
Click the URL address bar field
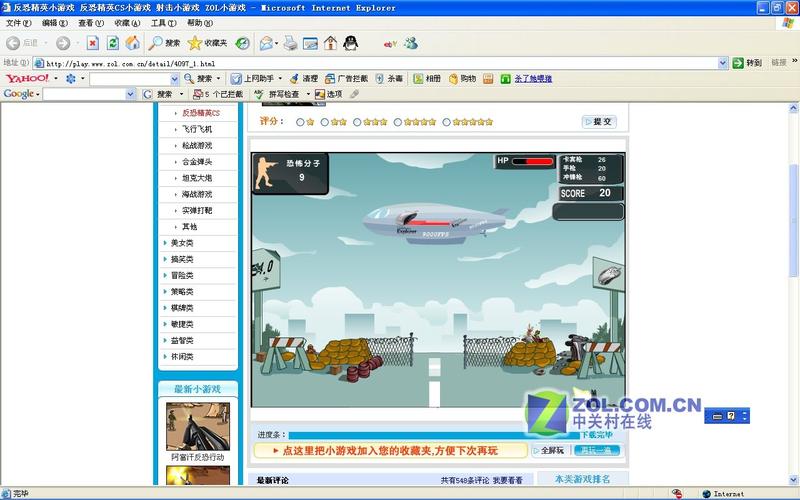point(381,63)
